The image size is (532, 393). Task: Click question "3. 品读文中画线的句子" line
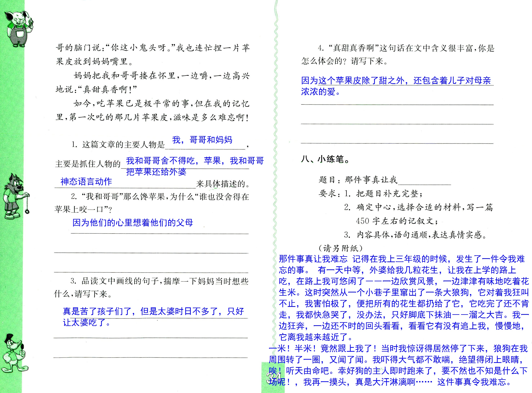click(x=160, y=281)
